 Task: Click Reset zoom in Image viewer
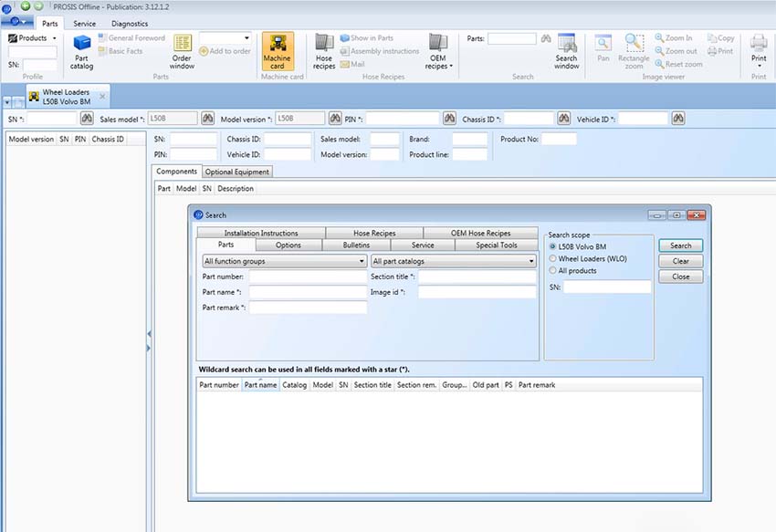pyautogui.click(x=678, y=64)
